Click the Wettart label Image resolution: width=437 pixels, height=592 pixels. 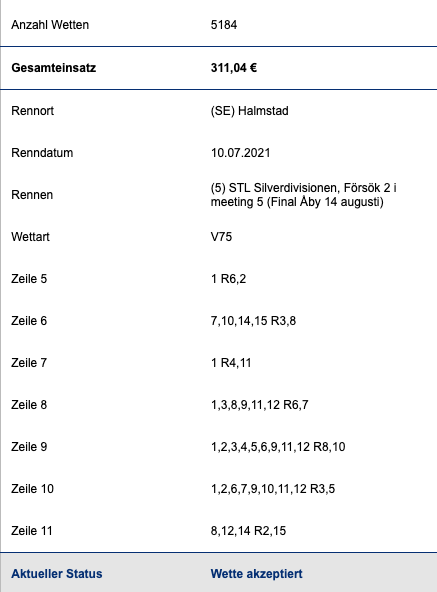click(30, 237)
